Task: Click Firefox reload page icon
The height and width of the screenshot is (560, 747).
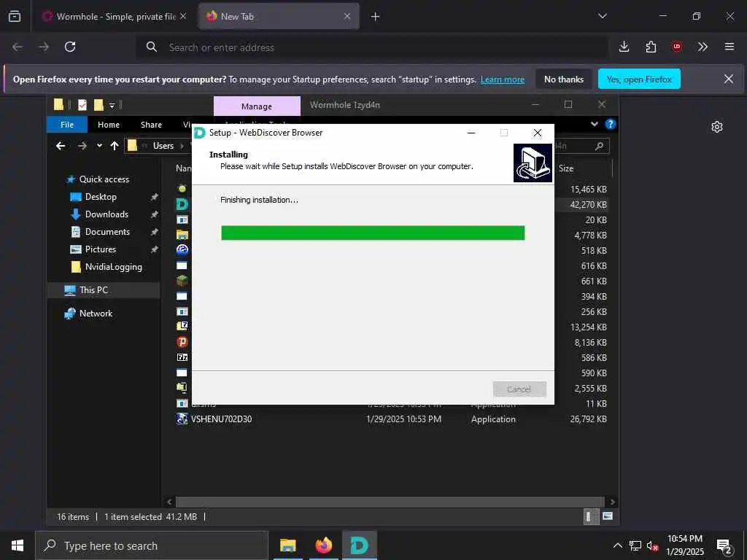Action: 70,47
